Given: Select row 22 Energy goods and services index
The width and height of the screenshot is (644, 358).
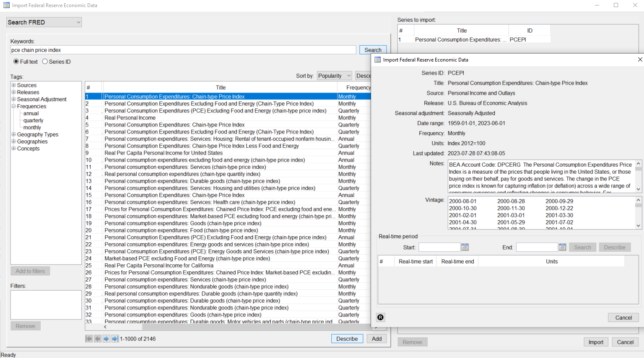Looking at the screenshot, I should click(228, 244).
